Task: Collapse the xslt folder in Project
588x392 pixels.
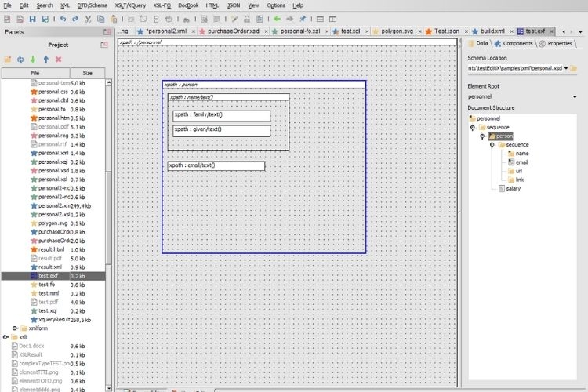Action: [6, 337]
